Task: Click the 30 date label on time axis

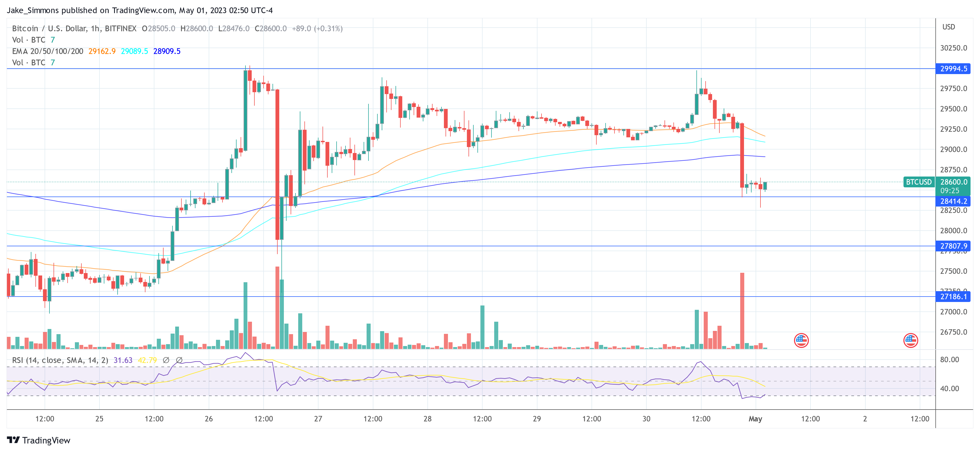Action: (646, 419)
